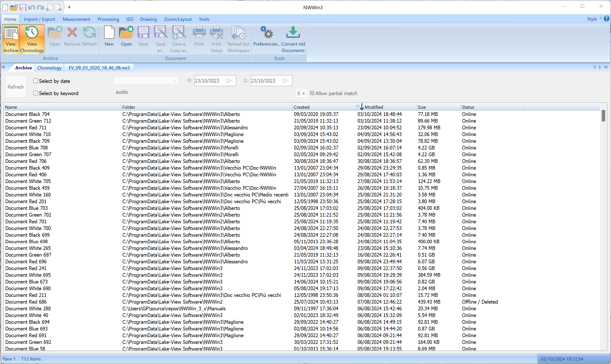
Task: Toggle the View Archive ribbon button
Action: [11, 39]
